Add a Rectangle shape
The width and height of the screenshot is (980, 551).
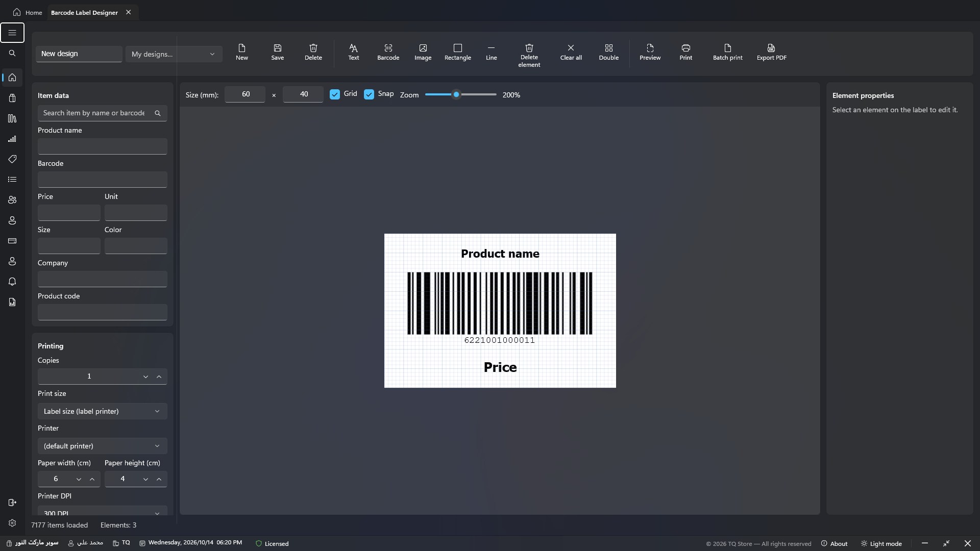click(457, 52)
